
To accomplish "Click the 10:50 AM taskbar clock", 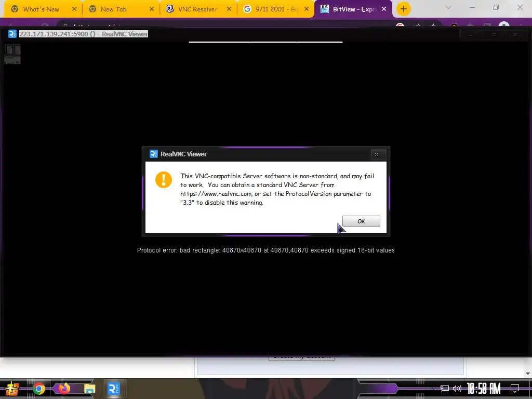I will 484,389.
